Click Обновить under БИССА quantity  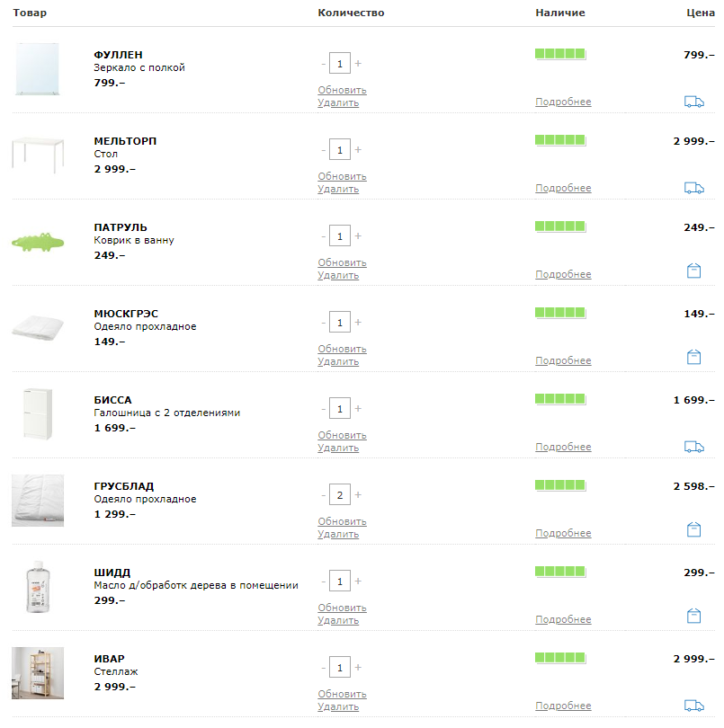coord(342,435)
